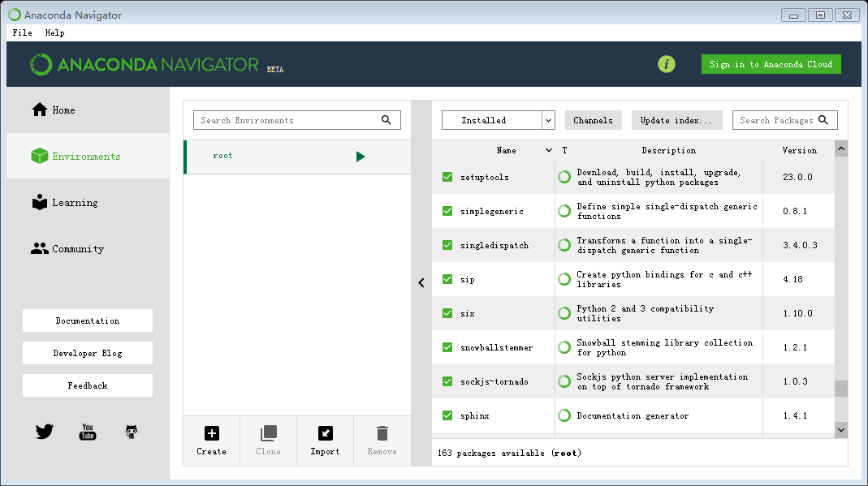Viewport: 868px width, 486px height.
Task: Open the File menu
Action: coord(22,32)
